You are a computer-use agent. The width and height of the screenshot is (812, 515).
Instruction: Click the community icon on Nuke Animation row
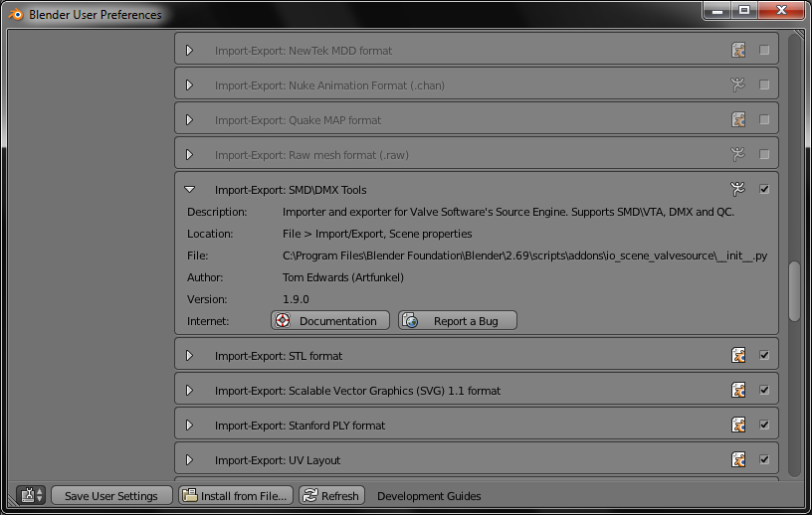point(738,86)
